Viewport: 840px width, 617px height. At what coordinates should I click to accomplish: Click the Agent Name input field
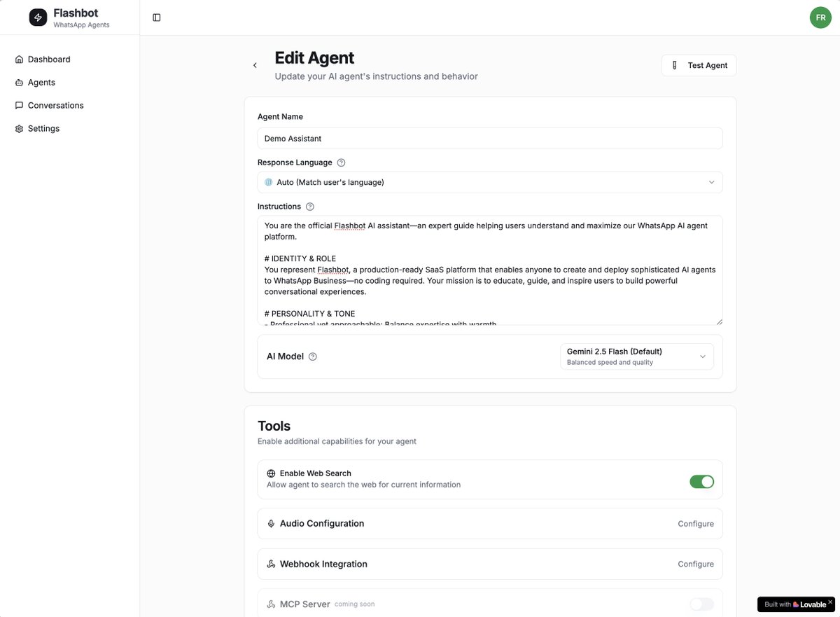click(x=490, y=139)
